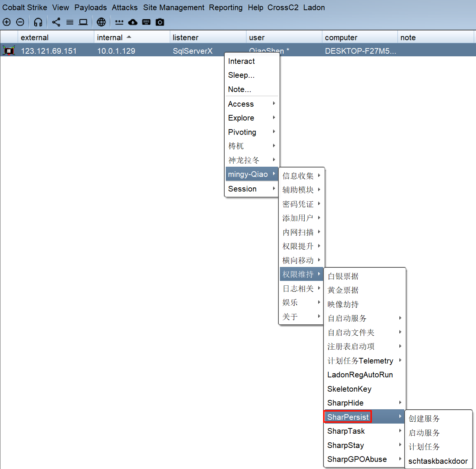
Task: Open the CrossC2 menu
Action: pyautogui.click(x=283, y=8)
